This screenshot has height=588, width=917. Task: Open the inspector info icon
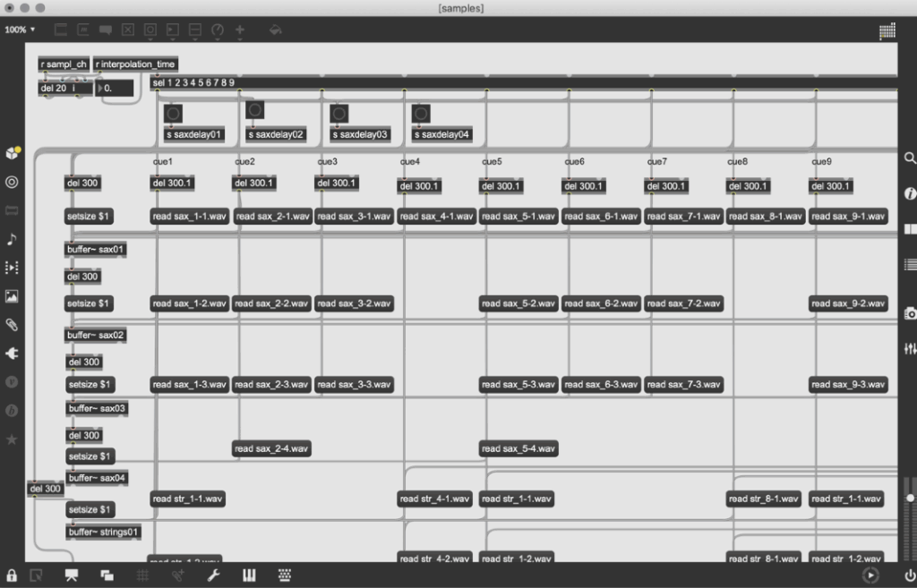point(910,193)
